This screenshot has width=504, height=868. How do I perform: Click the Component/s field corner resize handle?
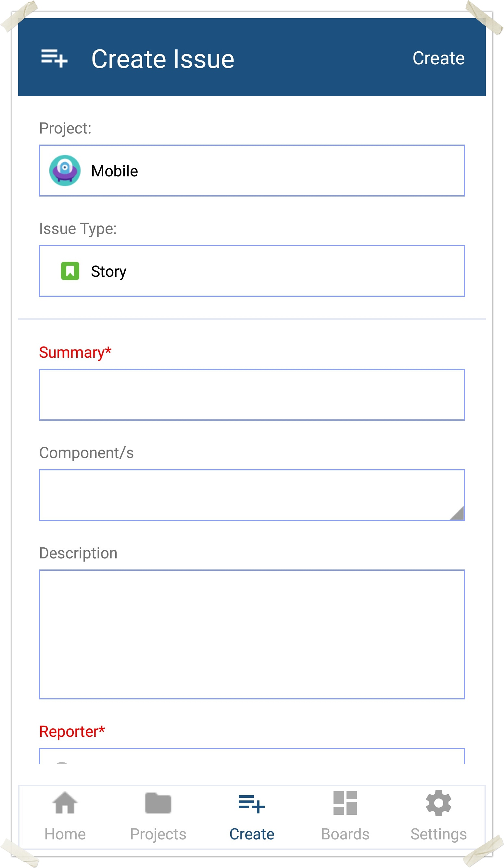458,514
